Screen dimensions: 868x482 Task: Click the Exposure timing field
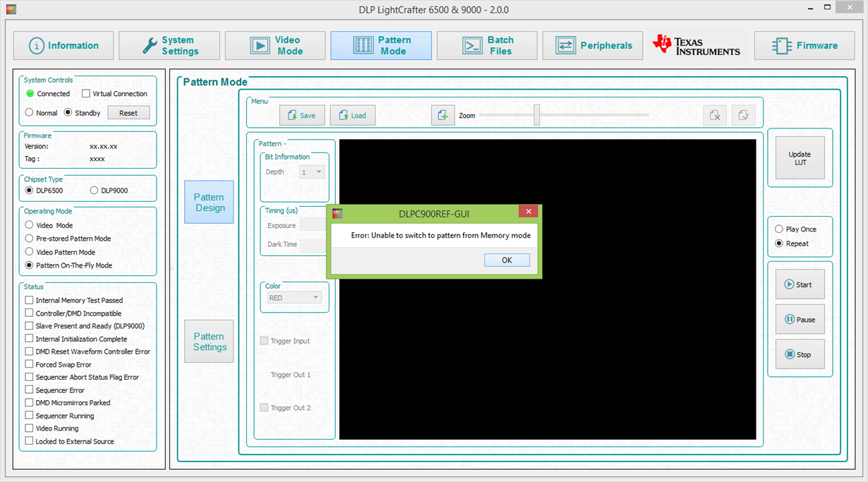pos(313,225)
